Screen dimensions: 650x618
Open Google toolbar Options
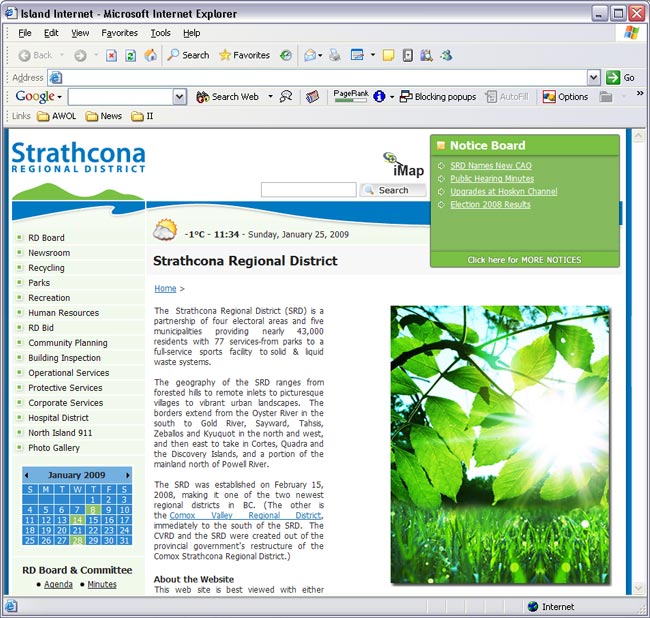click(x=565, y=97)
